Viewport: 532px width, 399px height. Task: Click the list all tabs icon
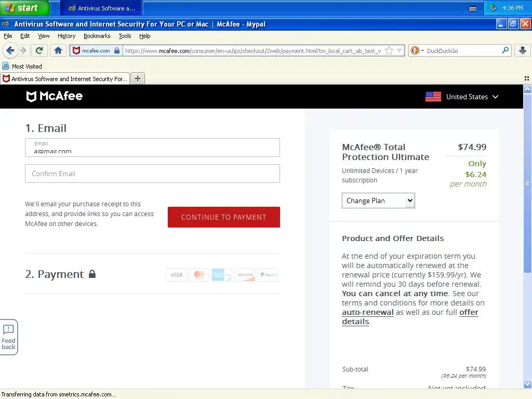(527, 78)
